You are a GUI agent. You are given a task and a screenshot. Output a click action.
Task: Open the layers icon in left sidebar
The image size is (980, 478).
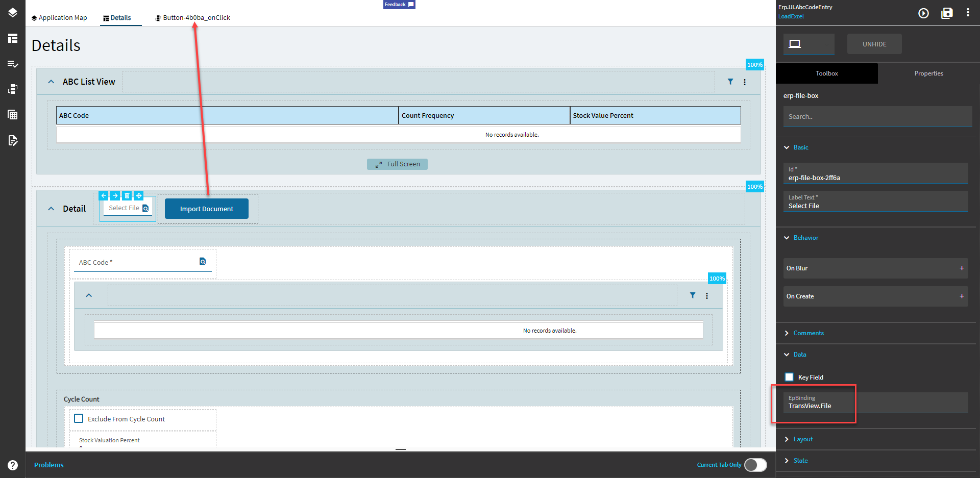pos(13,13)
